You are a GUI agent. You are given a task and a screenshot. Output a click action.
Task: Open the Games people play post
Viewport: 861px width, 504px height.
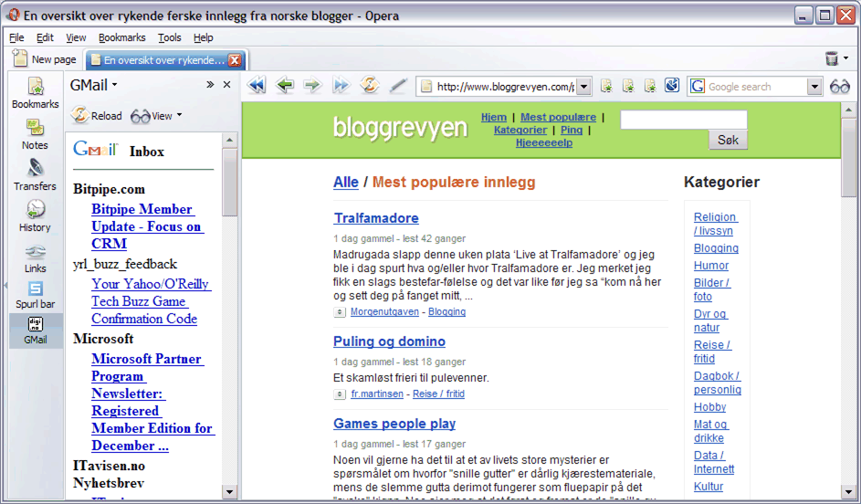click(x=394, y=424)
